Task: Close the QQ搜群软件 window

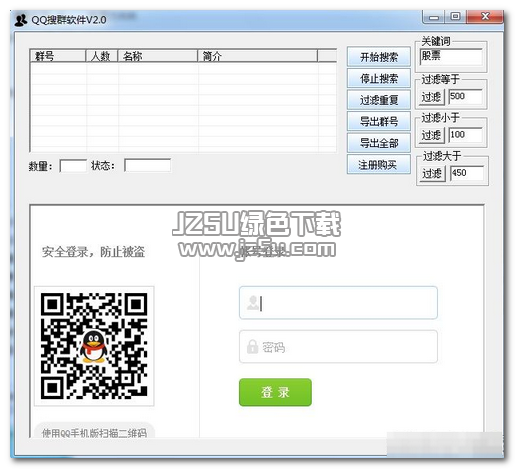Action: coord(485,17)
